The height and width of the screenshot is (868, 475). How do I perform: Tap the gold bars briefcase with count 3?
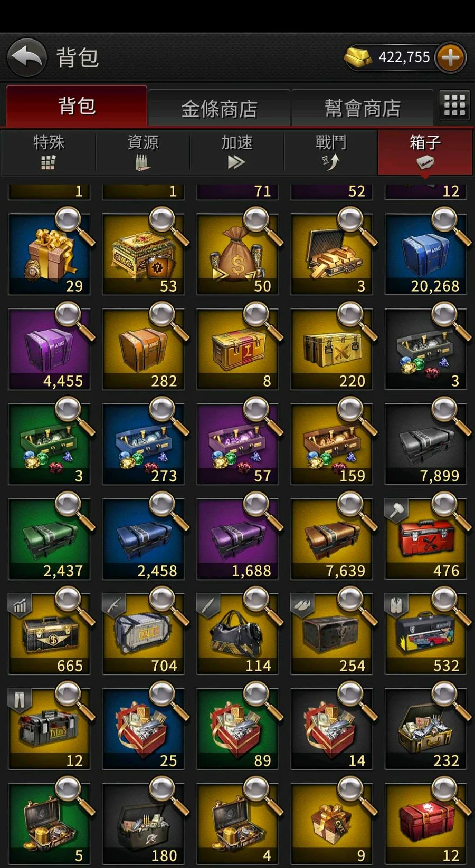[x=331, y=254]
